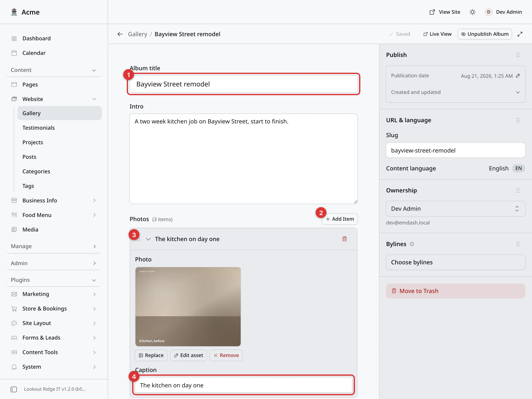This screenshot has width=532, height=399.
Task: Click Move to Trash
Action: (456, 291)
